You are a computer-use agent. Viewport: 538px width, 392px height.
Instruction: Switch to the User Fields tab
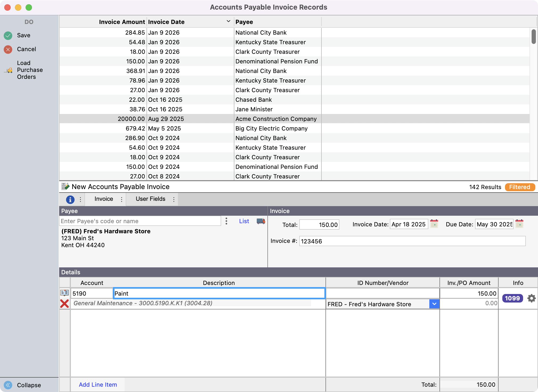point(150,199)
